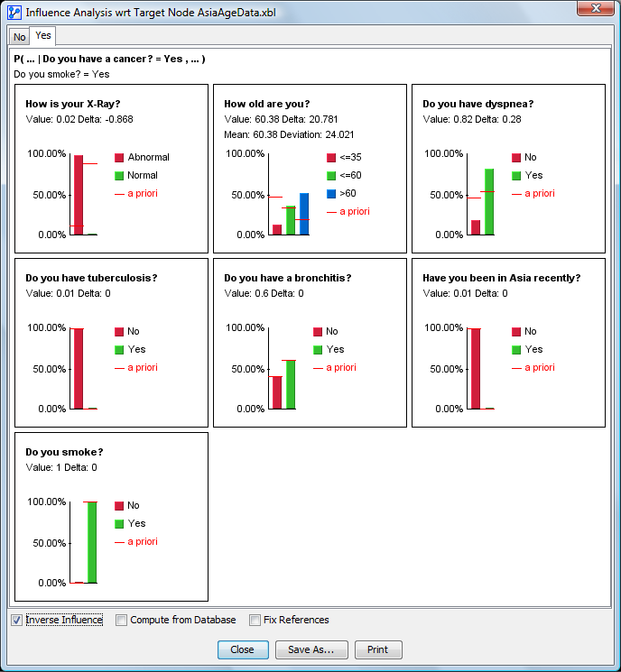Click the app icon in title bar
Viewport: 621px width, 672px height.
click(x=14, y=13)
